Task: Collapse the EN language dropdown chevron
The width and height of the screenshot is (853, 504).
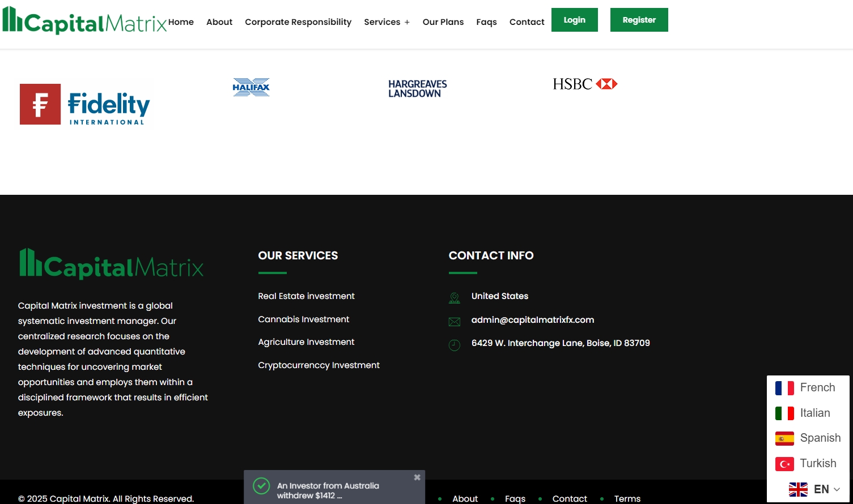Action: pyautogui.click(x=837, y=489)
